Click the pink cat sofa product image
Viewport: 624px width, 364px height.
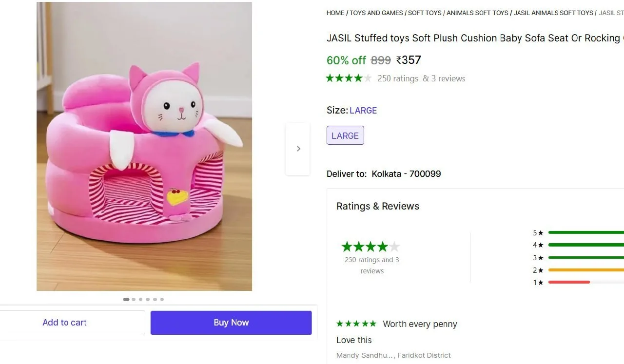click(144, 146)
